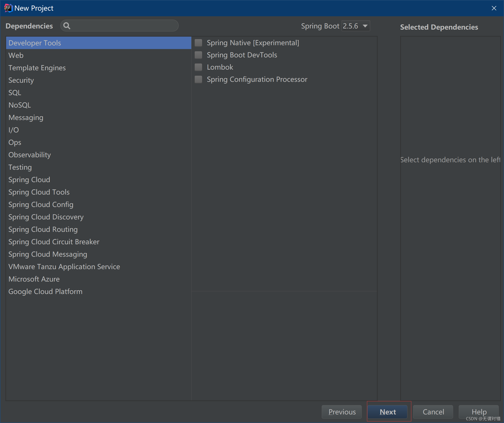Viewport: 504px width, 423px height.
Task: Choose the Google Cloud Platform category
Action: 99,291
